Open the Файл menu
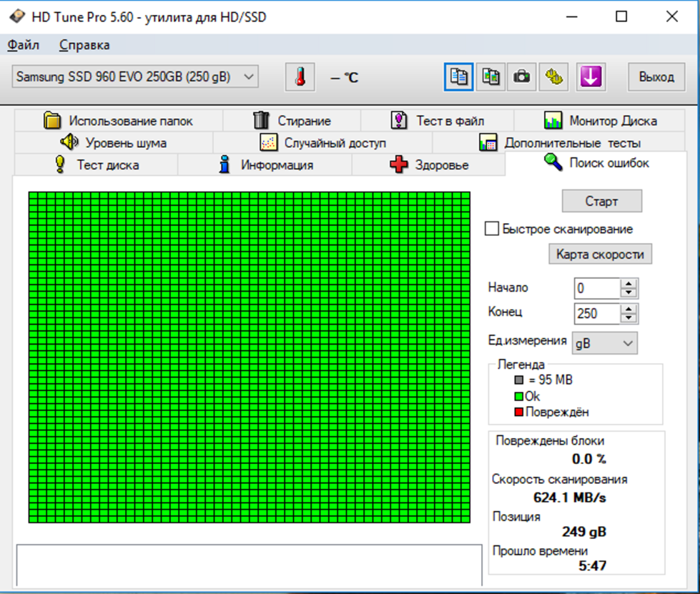Image resolution: width=700 pixels, height=594 pixels. click(23, 45)
